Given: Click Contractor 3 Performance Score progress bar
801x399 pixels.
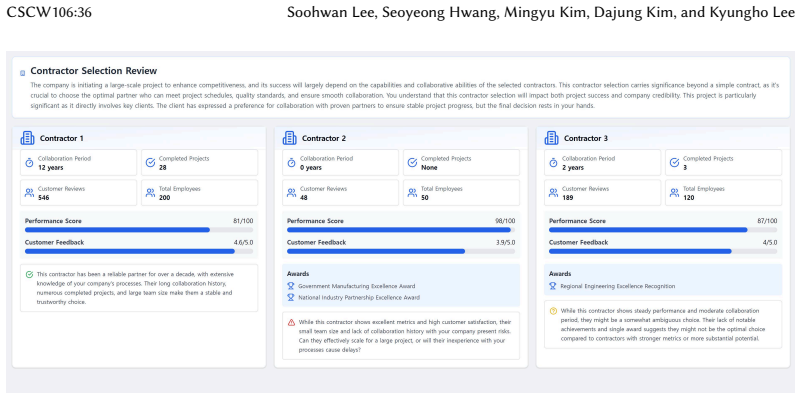Looking at the screenshot, I should 663,230.
